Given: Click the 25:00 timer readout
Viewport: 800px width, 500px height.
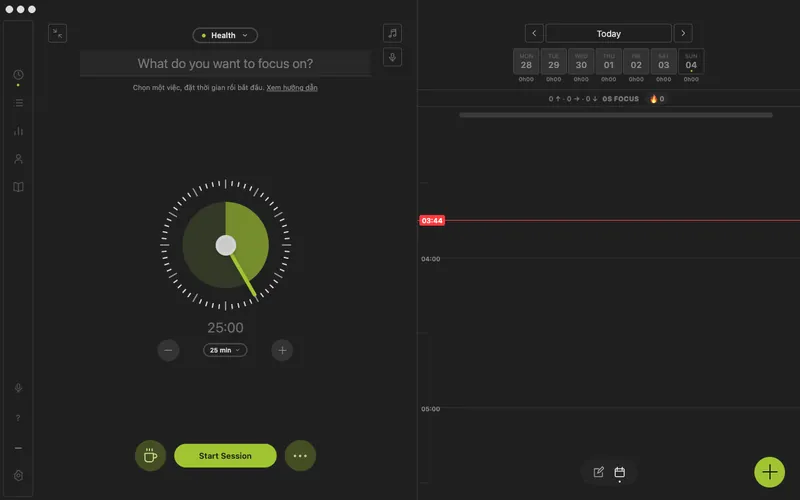Looking at the screenshot, I should 226,328.
